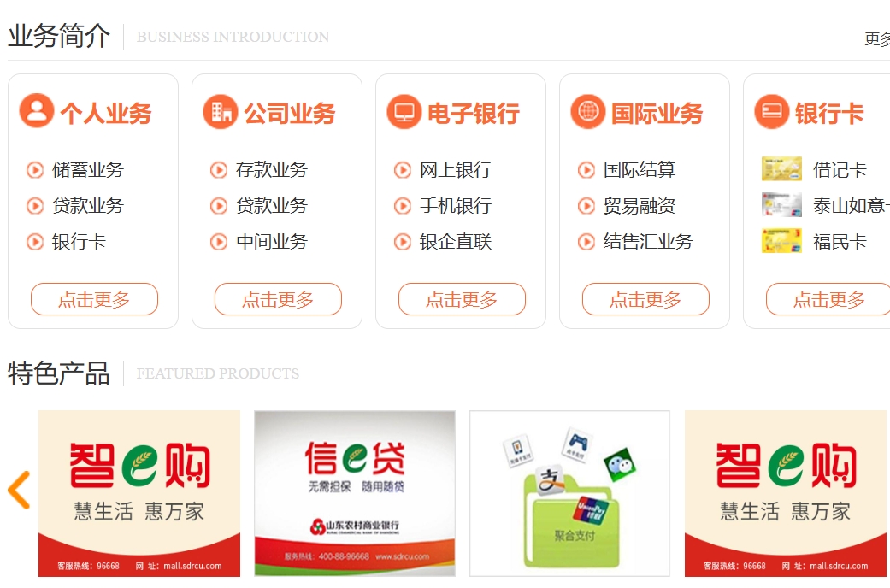This screenshot has height=588, width=890.
Task: Click the 公司业务 building icon
Action: (221, 111)
